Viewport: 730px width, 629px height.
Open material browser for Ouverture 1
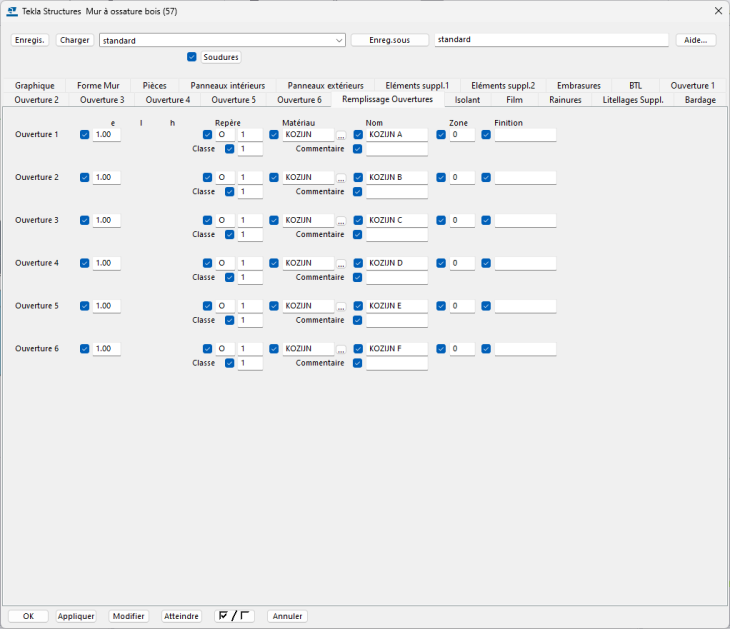point(341,135)
